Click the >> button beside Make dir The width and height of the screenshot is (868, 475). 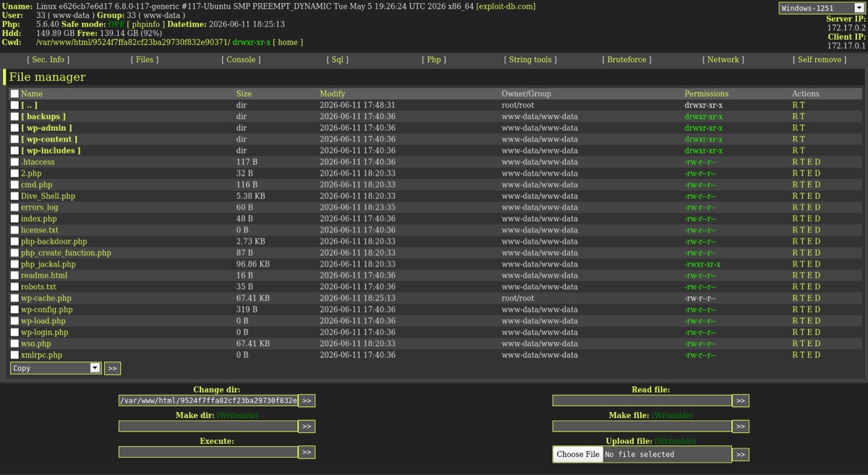307,427
